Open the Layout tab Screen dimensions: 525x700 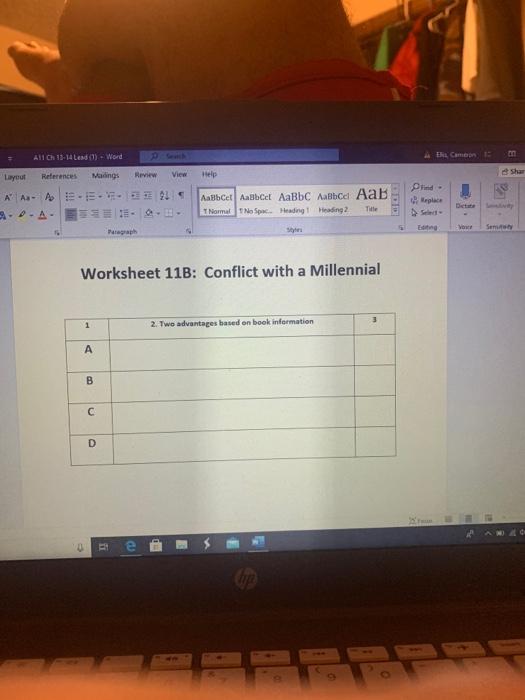[15, 177]
